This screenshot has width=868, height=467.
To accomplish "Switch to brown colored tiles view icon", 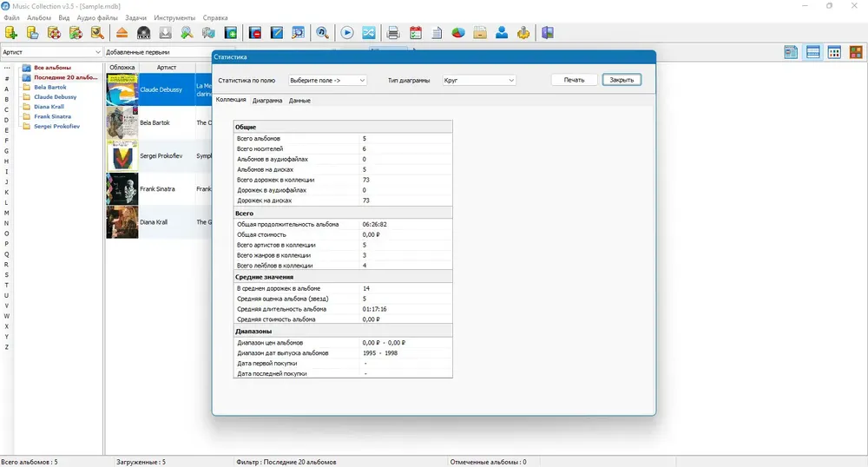I will 856,53.
